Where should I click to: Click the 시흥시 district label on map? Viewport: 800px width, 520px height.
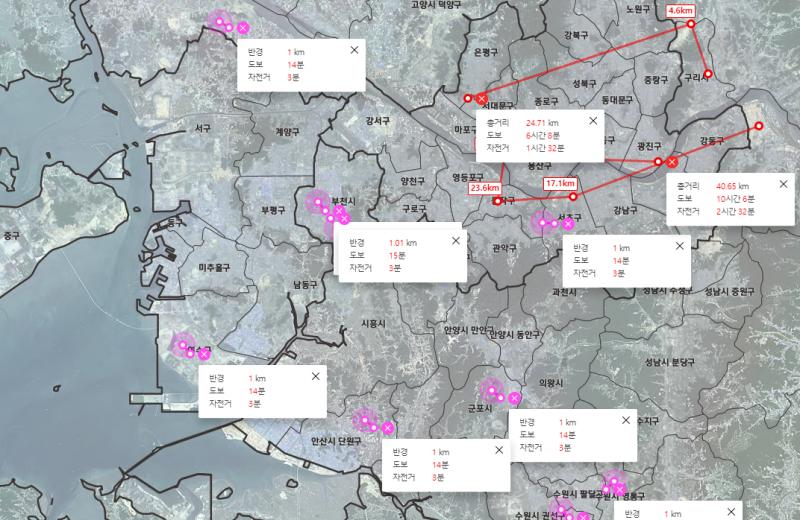click(x=373, y=324)
